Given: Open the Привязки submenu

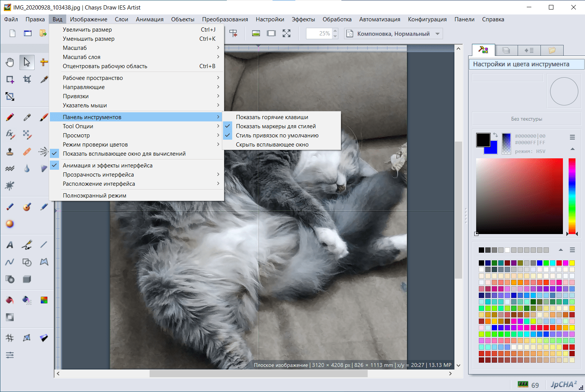Looking at the screenshot, I should click(137, 96).
